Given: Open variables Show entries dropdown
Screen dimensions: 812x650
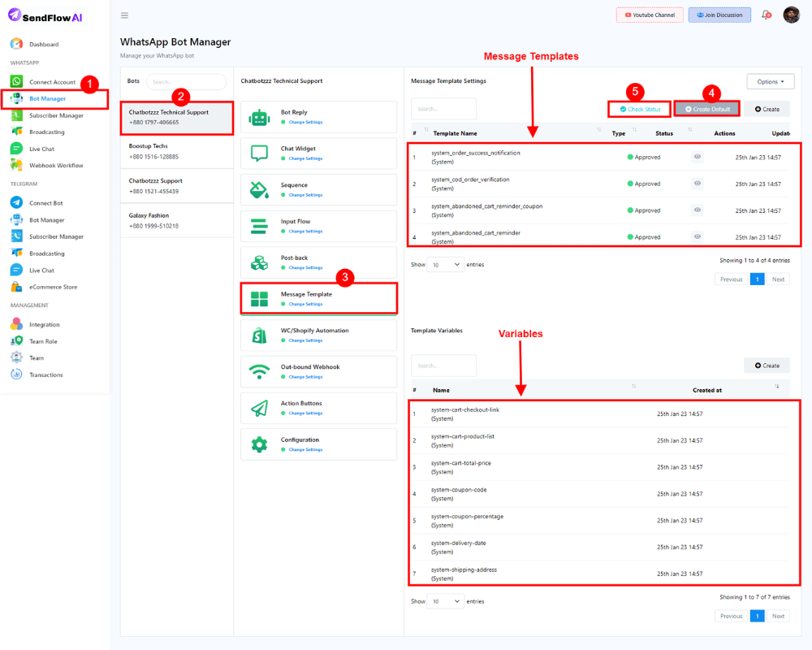Looking at the screenshot, I should pos(445,601).
